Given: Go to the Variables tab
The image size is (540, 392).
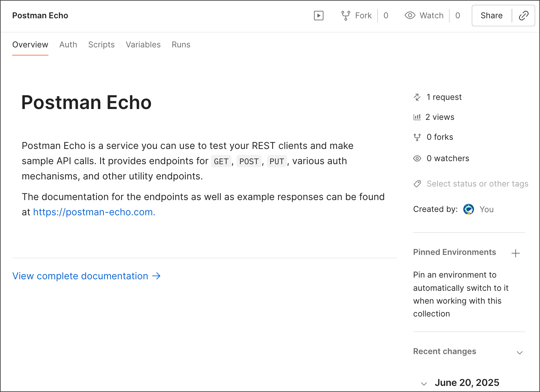Looking at the screenshot, I should pos(143,45).
